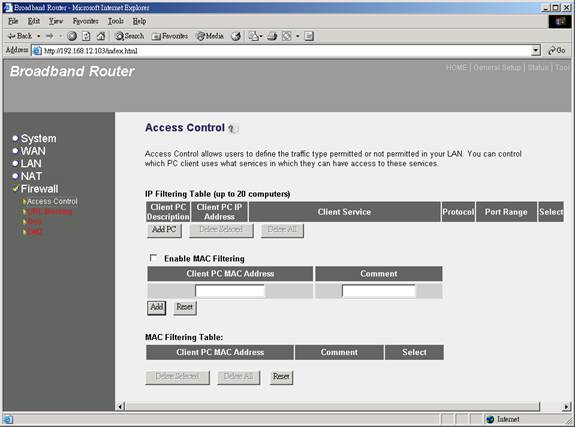Viewport: 575px width, 427px height.
Task: Click the Refresh page toolbar icon
Action: [86, 36]
